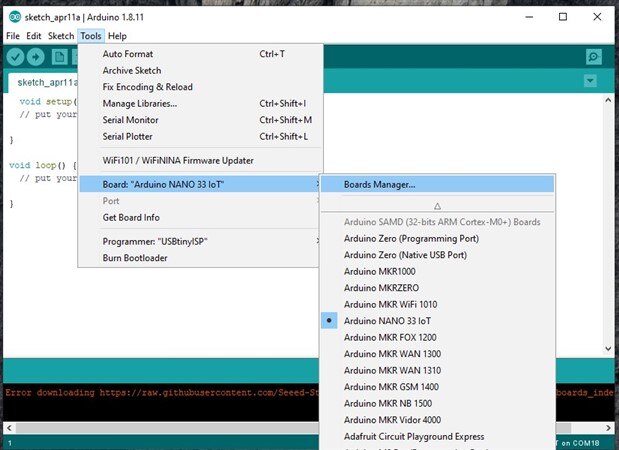The width and height of the screenshot is (619, 450).
Task: Open Serial Plotter
Action: coord(201,137)
